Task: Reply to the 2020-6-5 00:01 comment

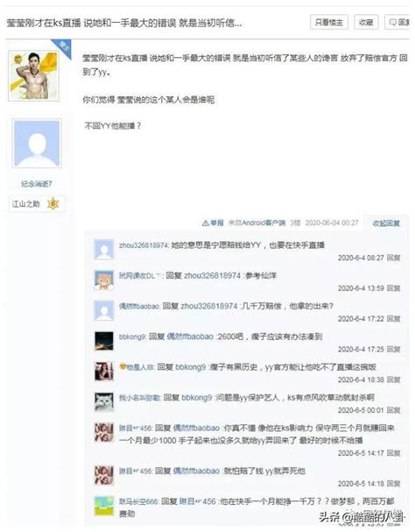Action: point(394,410)
